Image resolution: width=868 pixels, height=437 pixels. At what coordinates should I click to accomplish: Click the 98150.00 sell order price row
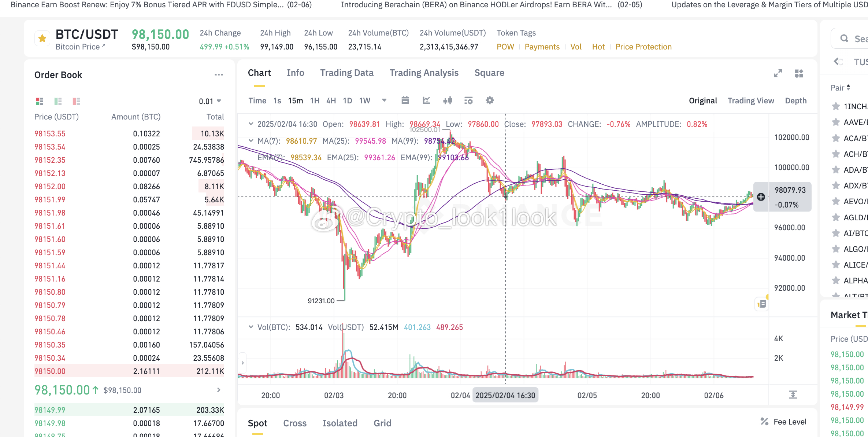50,371
